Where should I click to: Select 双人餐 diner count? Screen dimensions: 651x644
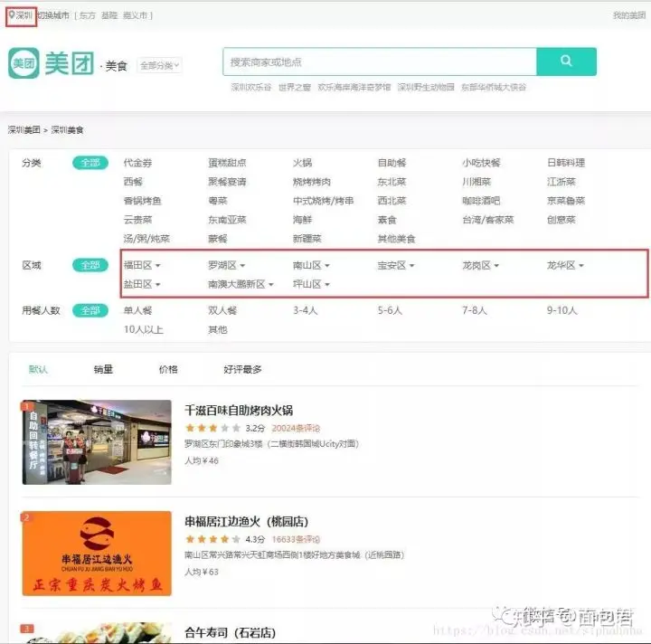coord(222,310)
